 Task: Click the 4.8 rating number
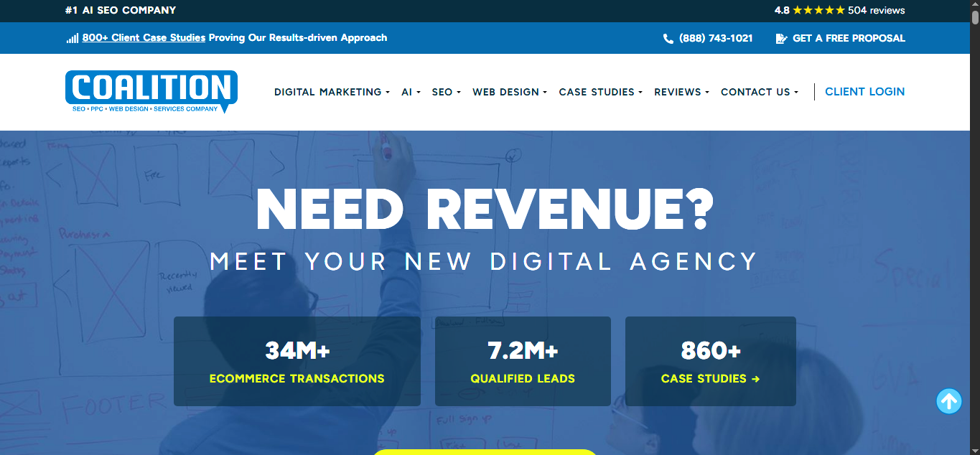pyautogui.click(x=782, y=11)
